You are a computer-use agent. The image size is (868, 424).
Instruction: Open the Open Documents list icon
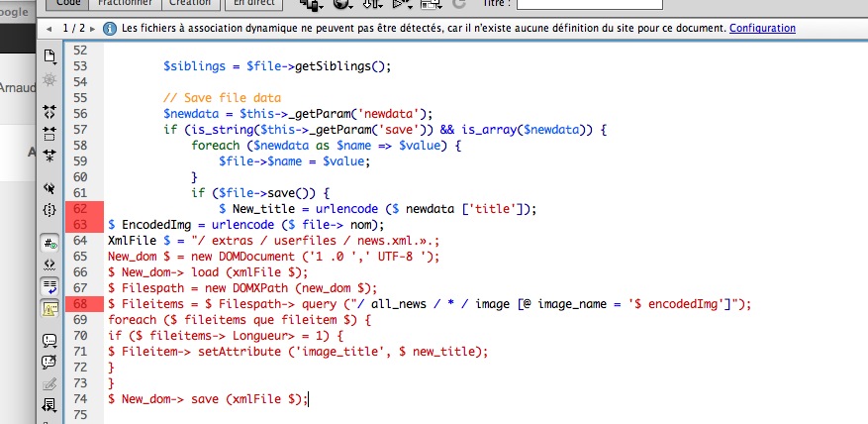49,56
